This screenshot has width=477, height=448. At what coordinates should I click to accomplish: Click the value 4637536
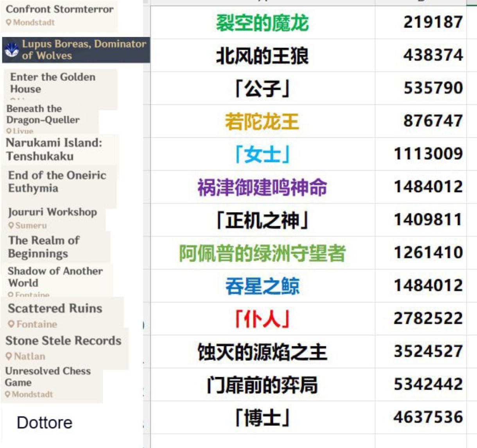[428, 417]
